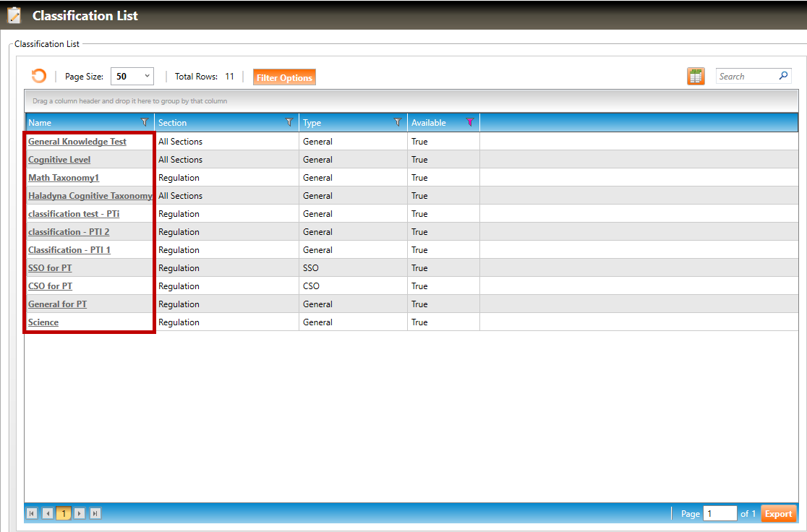This screenshot has width=807, height=532.
Task: Click the search magnifier icon
Action: (783, 76)
